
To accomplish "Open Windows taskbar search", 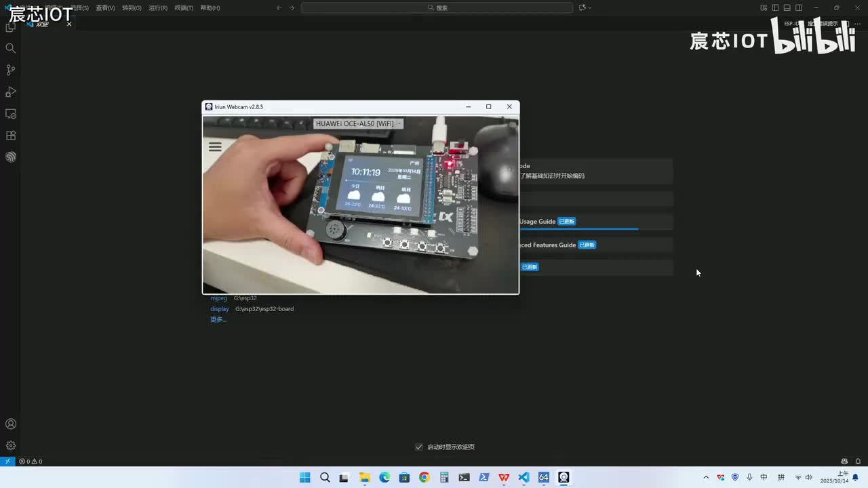I will [325, 477].
